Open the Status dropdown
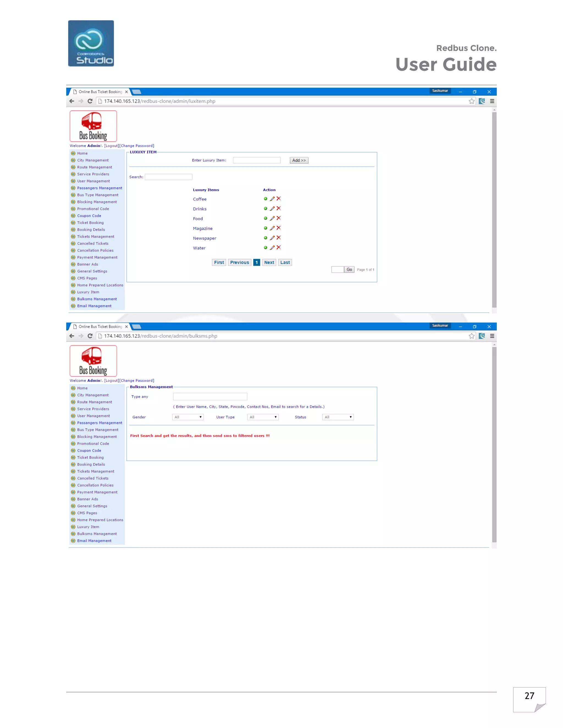 click(x=338, y=417)
